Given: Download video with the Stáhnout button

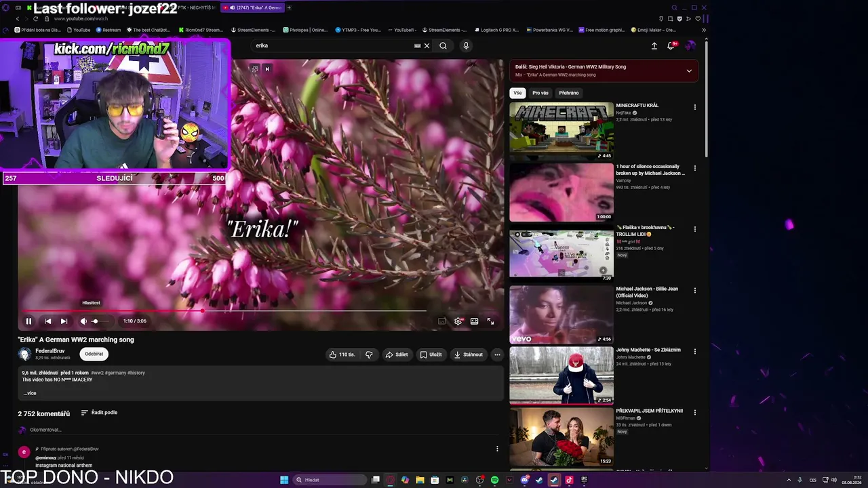Looking at the screenshot, I should [469, 354].
